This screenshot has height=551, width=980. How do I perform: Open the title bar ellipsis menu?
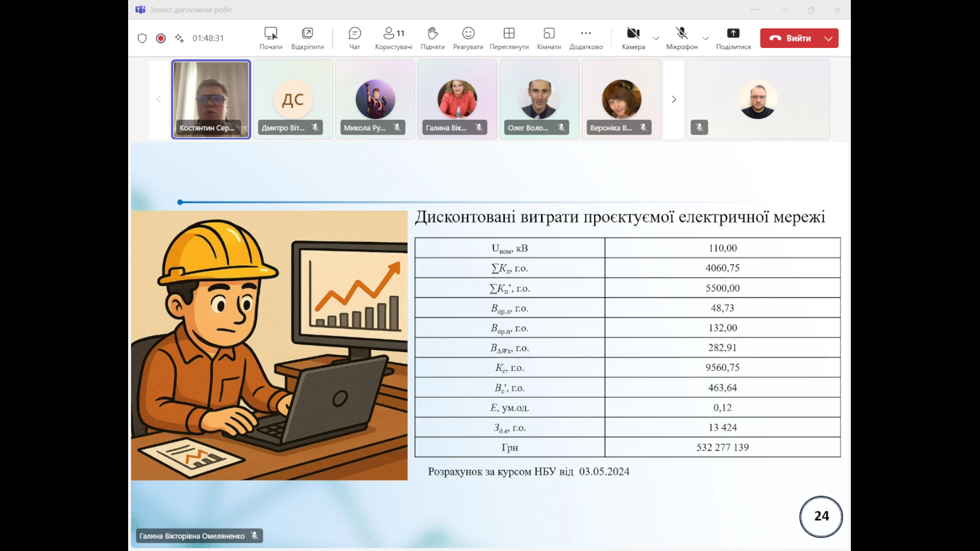tap(755, 10)
